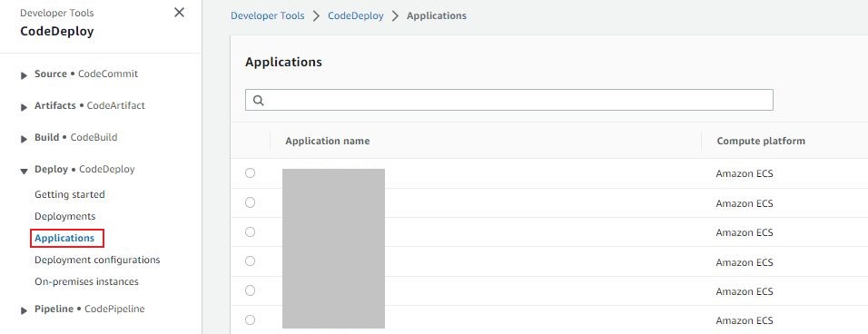Focus the applications search field
The height and width of the screenshot is (334, 868).
(x=508, y=100)
